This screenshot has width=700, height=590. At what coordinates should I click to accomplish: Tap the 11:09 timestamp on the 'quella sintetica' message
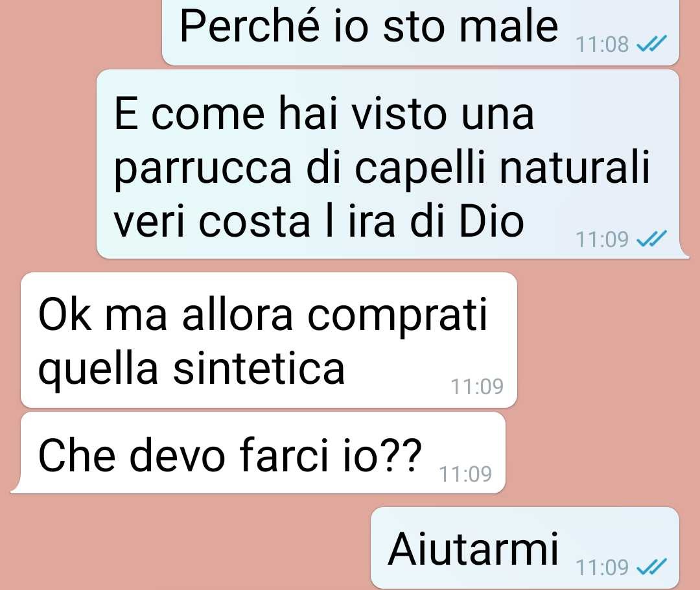(x=477, y=386)
